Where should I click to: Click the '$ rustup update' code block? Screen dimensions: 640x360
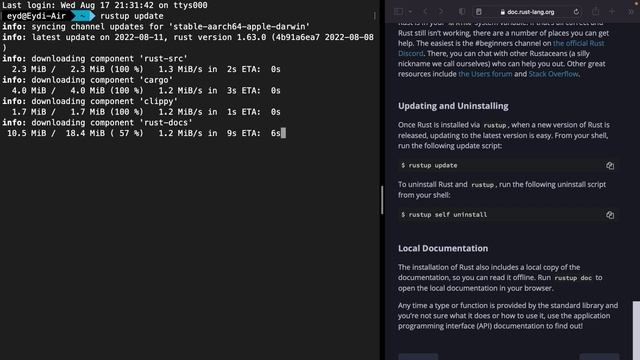click(508, 165)
